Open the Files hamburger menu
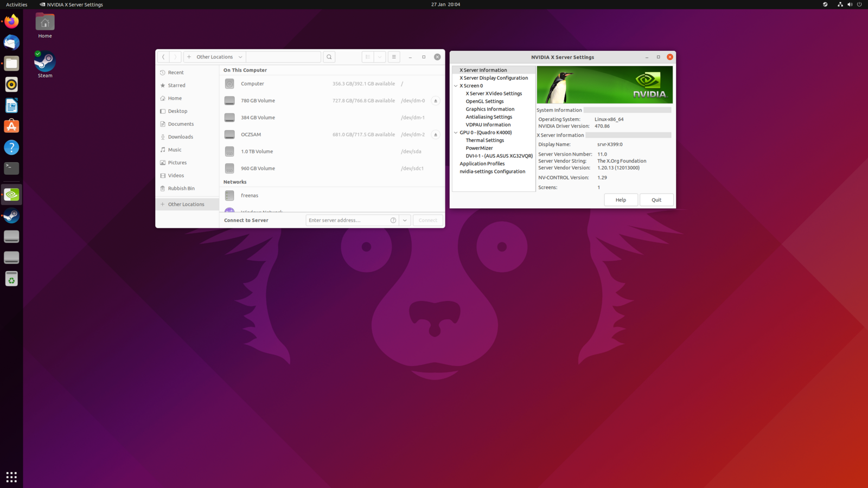The height and width of the screenshot is (488, 868). point(394,57)
